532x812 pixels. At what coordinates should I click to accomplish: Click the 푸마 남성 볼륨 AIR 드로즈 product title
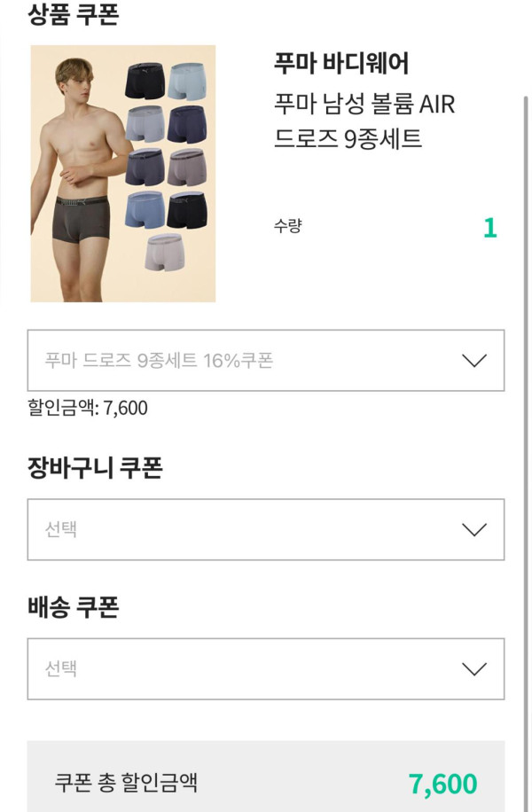[x=364, y=121]
